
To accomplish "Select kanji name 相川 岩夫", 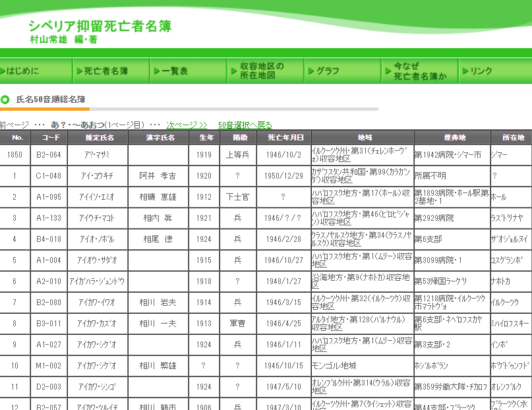I will 158,303.
